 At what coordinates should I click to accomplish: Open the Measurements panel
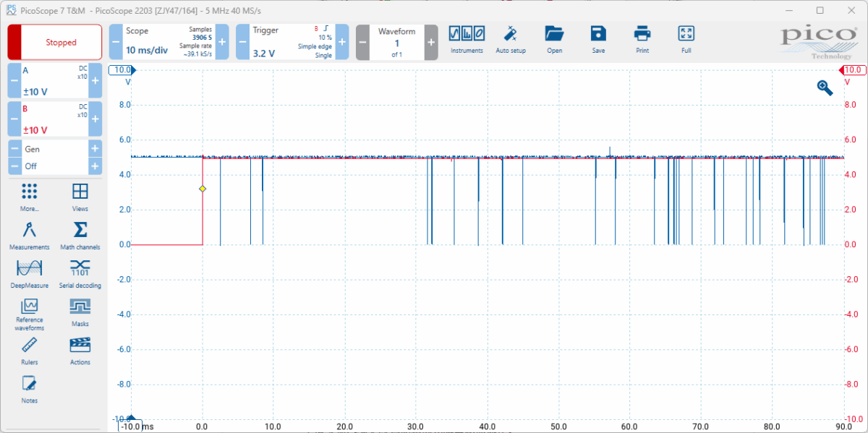[30, 236]
